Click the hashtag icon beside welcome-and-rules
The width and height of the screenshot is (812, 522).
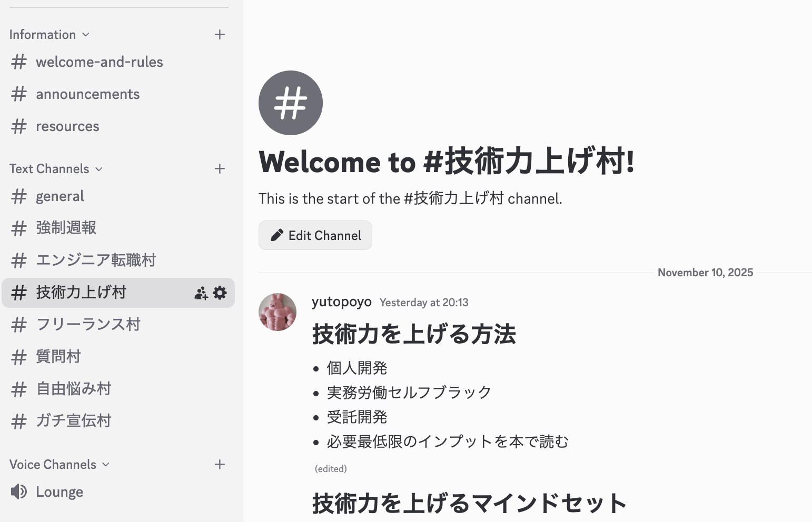[x=19, y=62]
